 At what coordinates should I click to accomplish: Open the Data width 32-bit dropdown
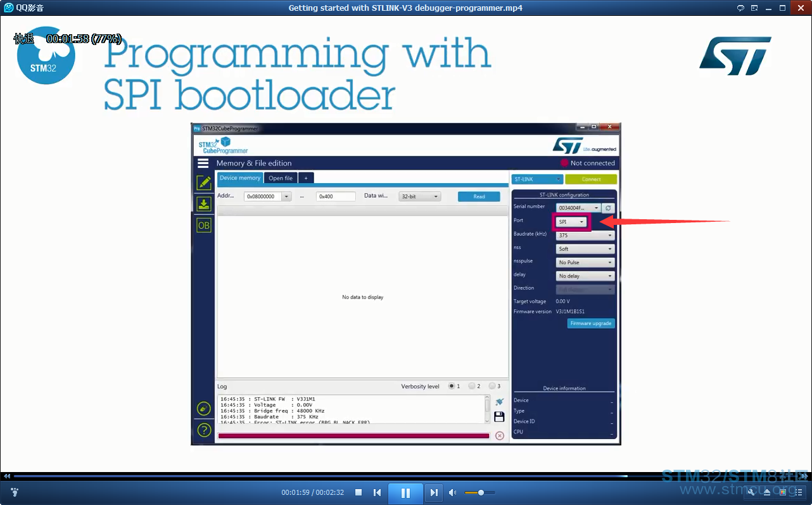(x=420, y=196)
